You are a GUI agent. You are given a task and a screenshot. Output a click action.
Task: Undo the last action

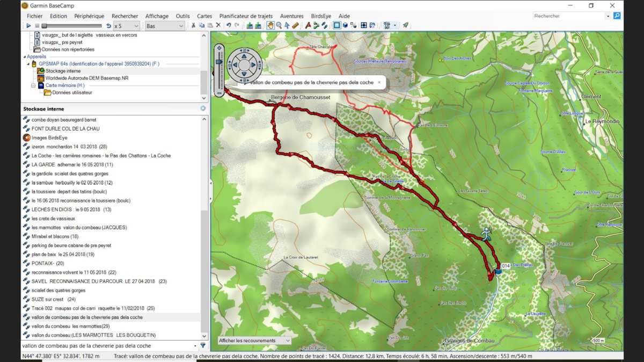(x=229, y=25)
